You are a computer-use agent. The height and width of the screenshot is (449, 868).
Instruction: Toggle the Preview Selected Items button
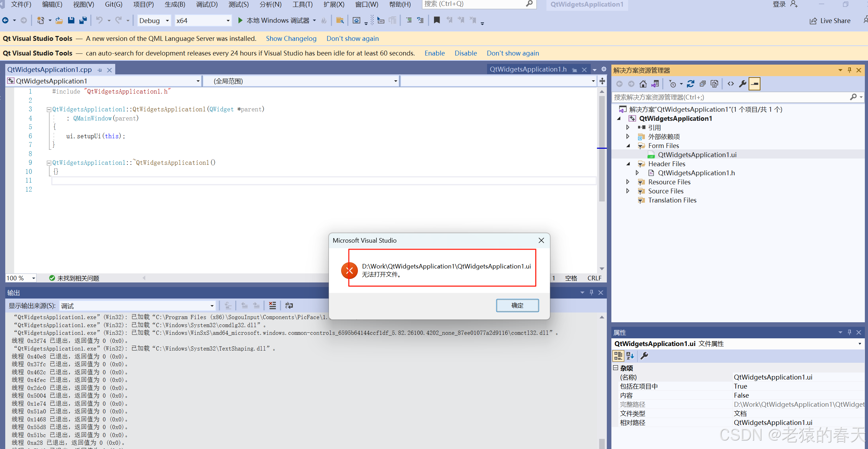[755, 84]
